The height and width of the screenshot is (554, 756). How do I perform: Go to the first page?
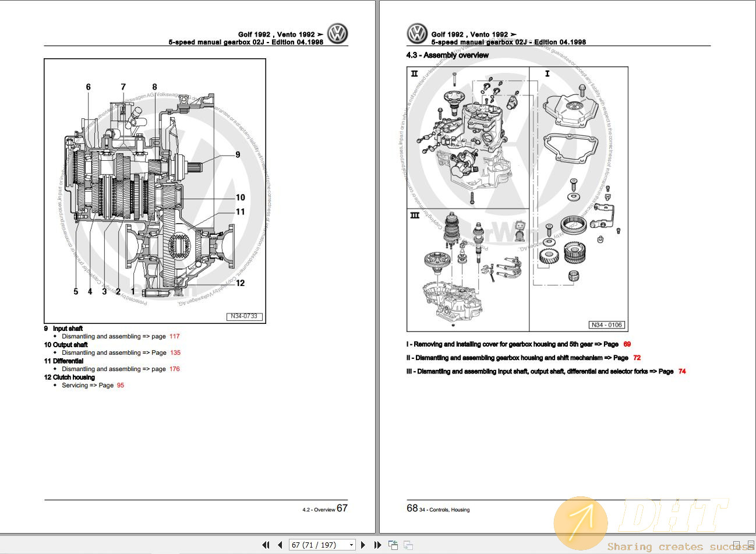click(266, 545)
